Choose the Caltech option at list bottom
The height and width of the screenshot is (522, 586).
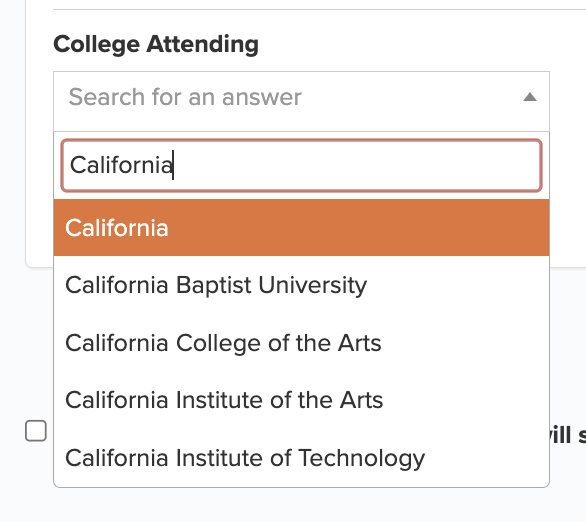click(x=301, y=458)
